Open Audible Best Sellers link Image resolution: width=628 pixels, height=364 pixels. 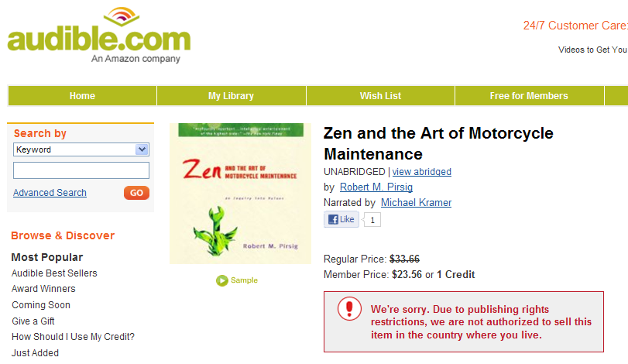click(x=54, y=273)
